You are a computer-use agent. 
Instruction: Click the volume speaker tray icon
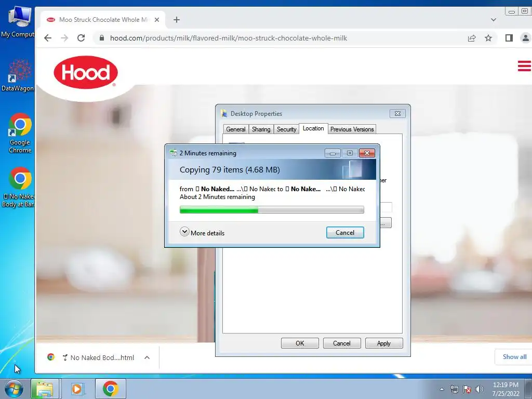coord(480,389)
